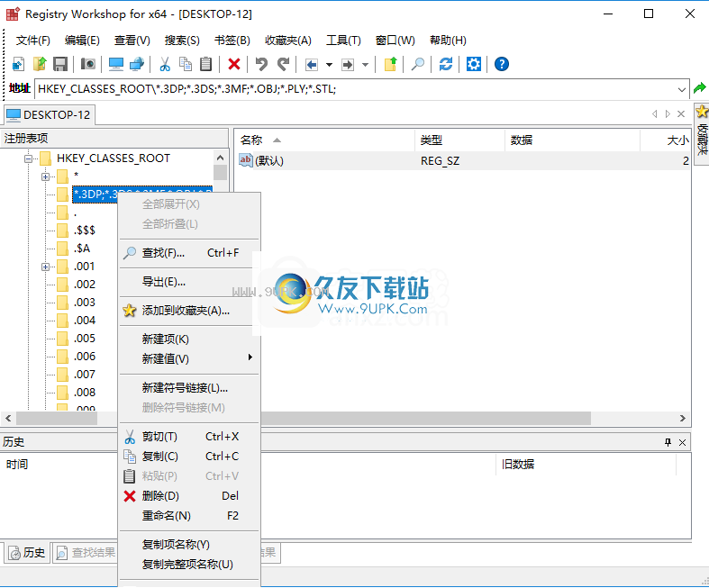Viewport: 709px width, 588px height.
Task: Select the DESKTOP-12 document tab
Action: 49,114
